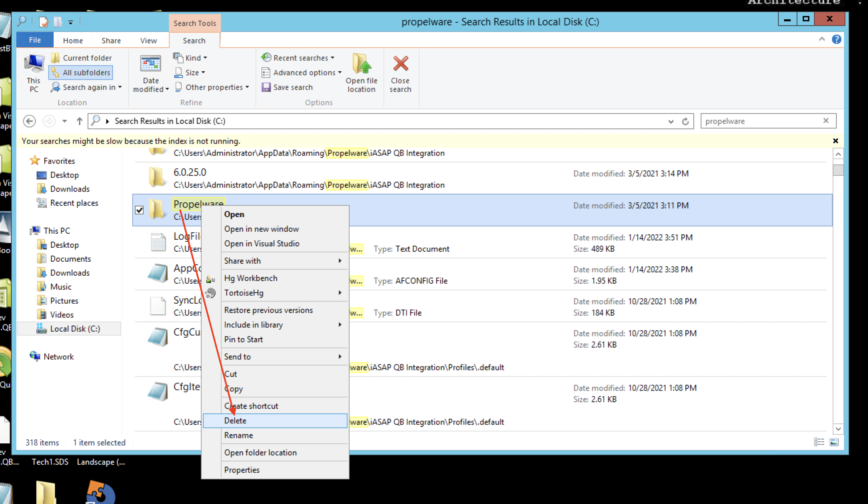868x504 pixels.
Task: Click the Back navigation arrow
Action: click(30, 121)
